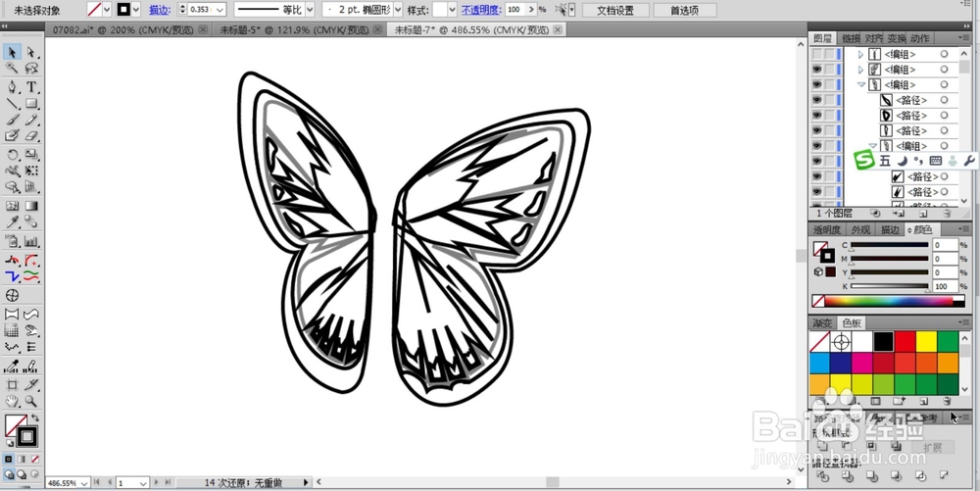Toggle visibility eye of third path row

point(817,130)
